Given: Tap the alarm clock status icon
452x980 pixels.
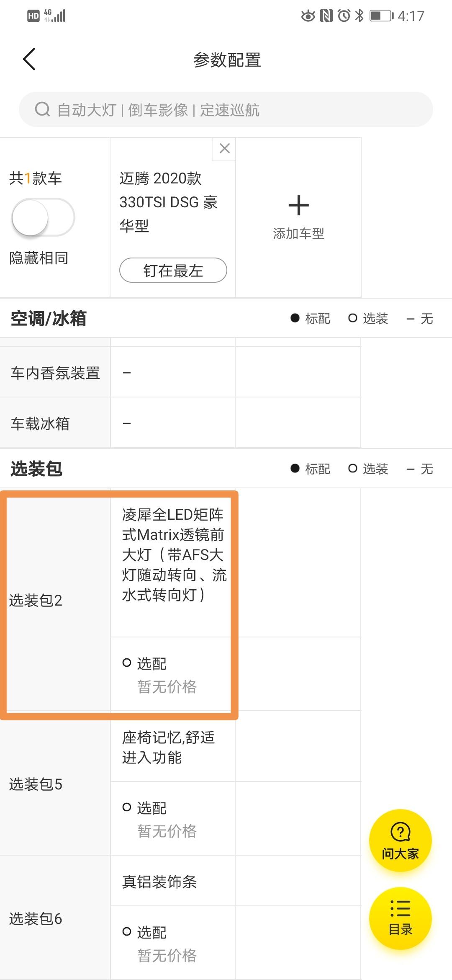Looking at the screenshot, I should [x=344, y=16].
